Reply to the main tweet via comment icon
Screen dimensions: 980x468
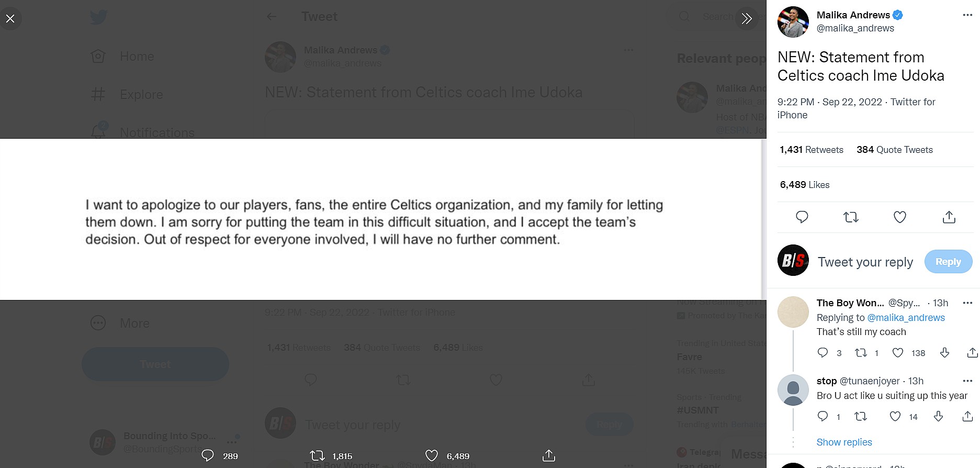802,217
